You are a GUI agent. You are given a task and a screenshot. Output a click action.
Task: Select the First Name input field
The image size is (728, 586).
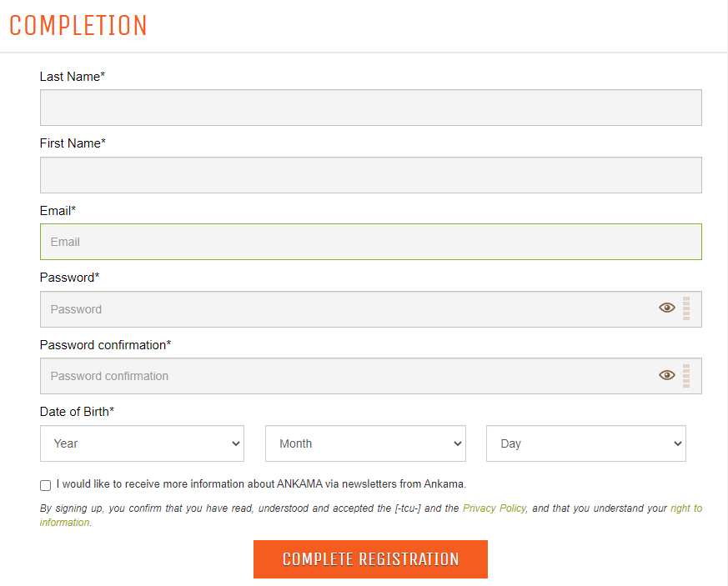370,174
